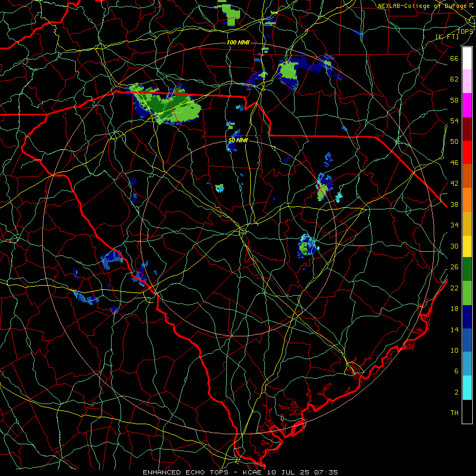Pick the dark orange legend swatch
476x476 pixels.
467,176
